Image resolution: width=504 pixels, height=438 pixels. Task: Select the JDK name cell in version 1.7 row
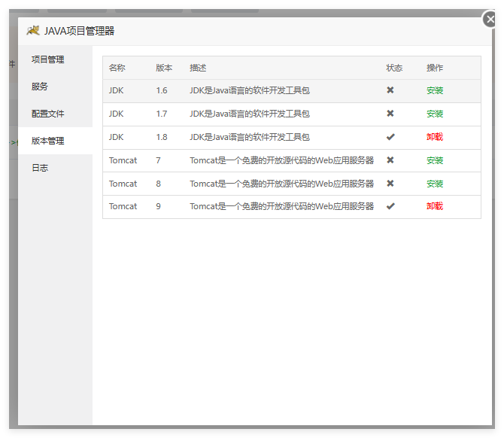click(x=116, y=114)
